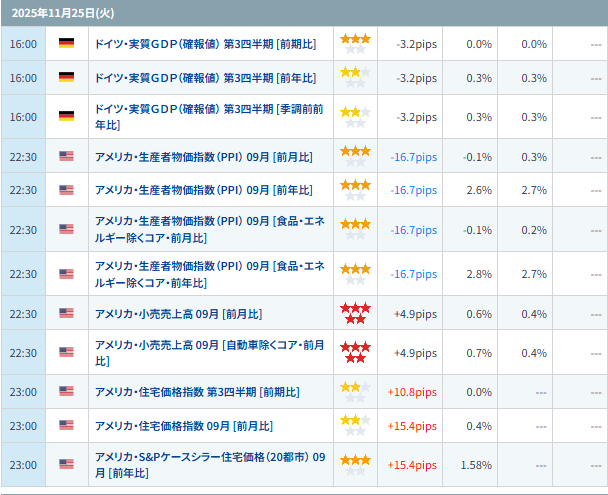Click star rating for 住宅価格指数 09月 前月比
This screenshot has width=608, height=495.
tap(355, 426)
